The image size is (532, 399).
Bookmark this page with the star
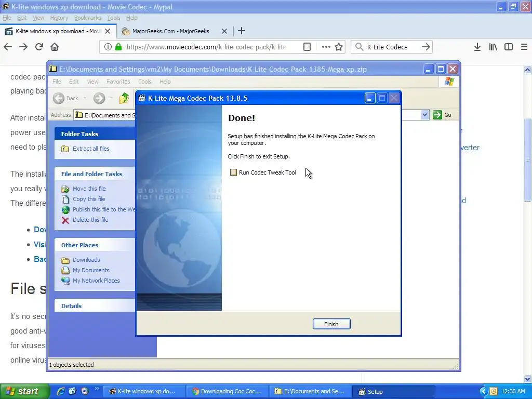point(339,47)
